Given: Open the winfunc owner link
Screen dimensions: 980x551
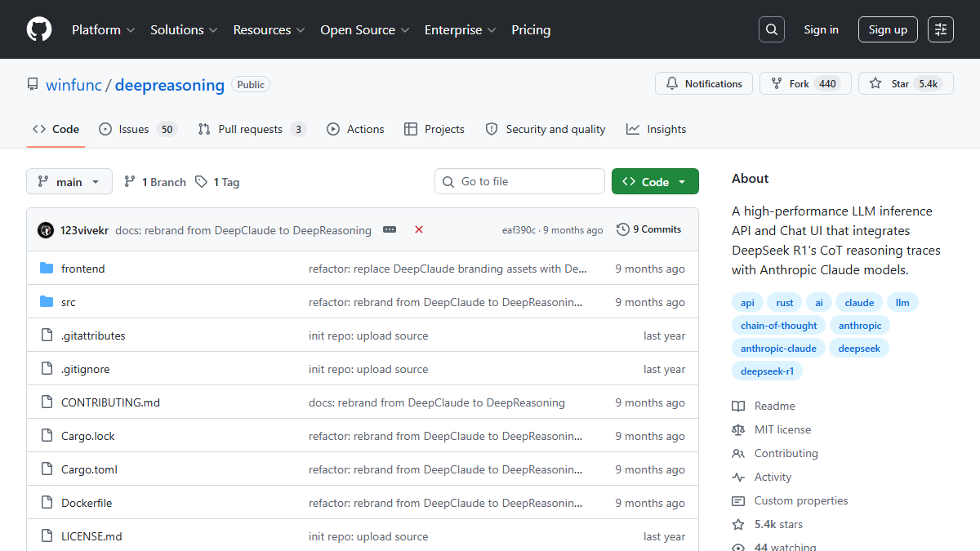Looking at the screenshot, I should [73, 85].
